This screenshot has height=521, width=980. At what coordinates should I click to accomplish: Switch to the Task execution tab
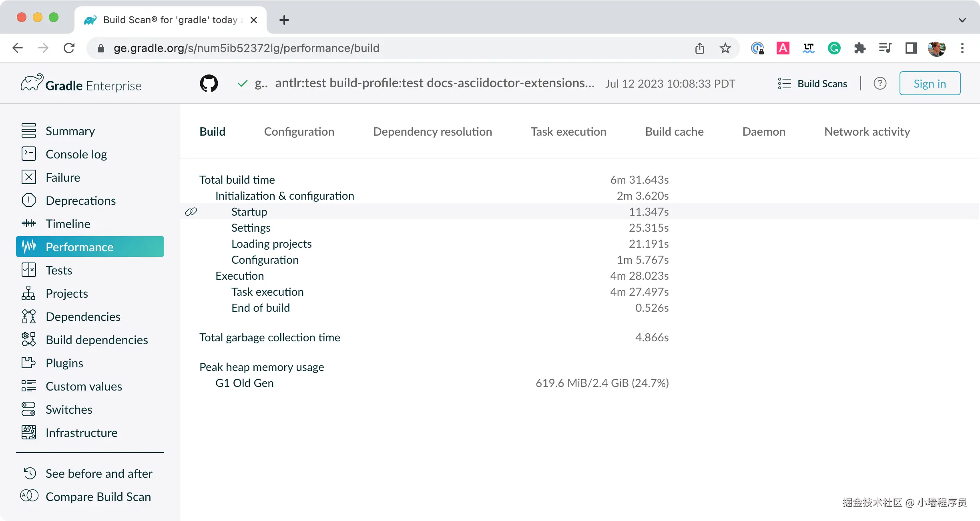568,132
